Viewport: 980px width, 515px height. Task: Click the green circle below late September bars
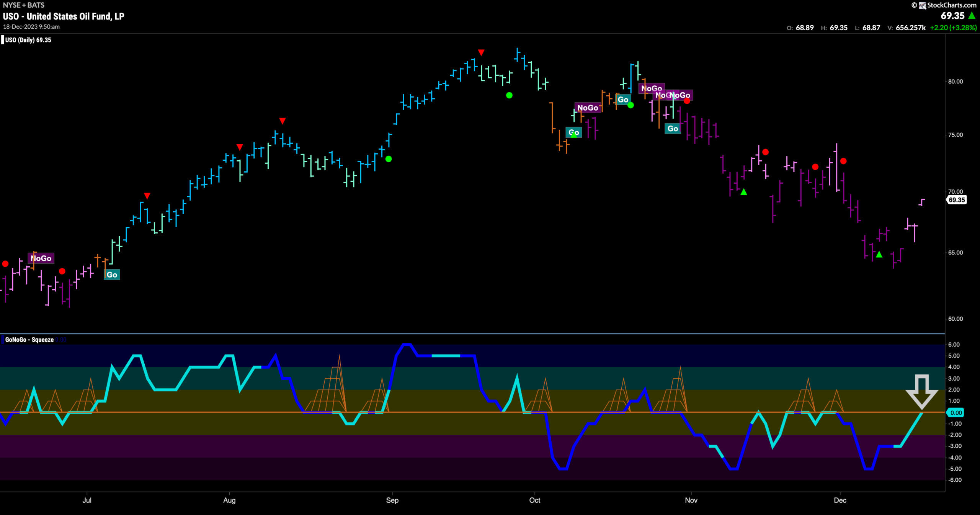pyautogui.click(x=509, y=95)
